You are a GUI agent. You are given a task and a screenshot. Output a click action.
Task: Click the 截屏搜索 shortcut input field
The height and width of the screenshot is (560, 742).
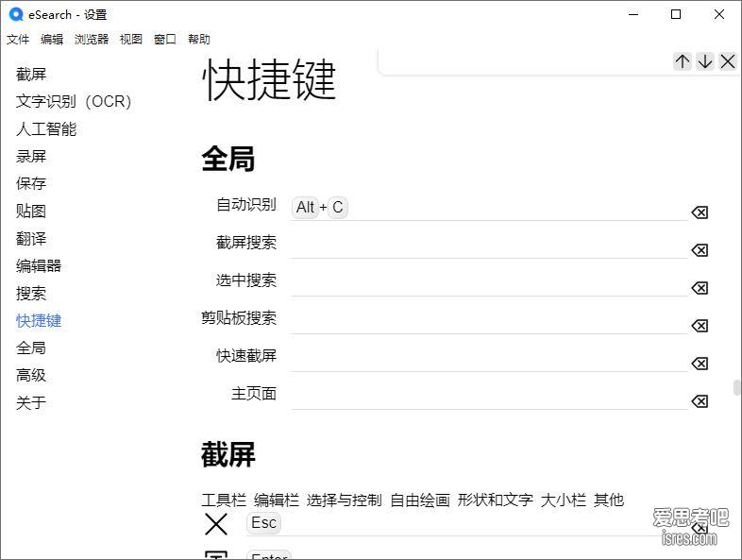point(489,246)
